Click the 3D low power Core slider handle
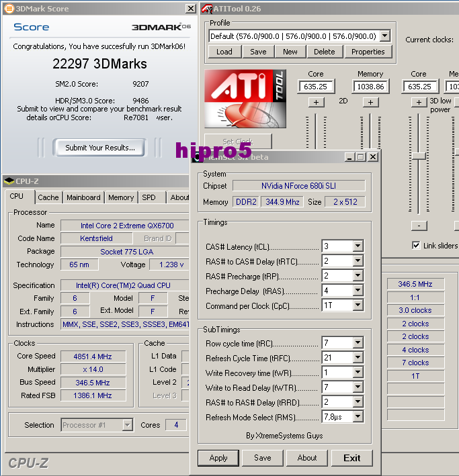The width and height of the screenshot is (459, 476). pyautogui.click(x=419, y=156)
